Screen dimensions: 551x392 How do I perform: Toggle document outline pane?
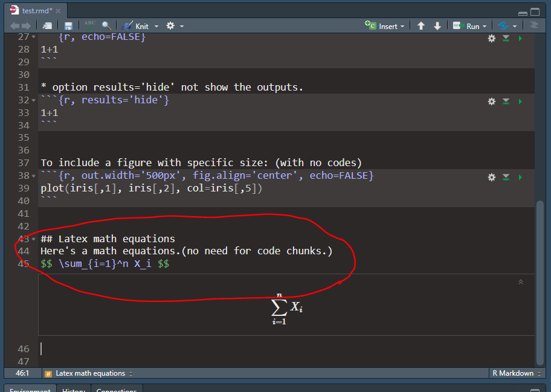coord(534,25)
